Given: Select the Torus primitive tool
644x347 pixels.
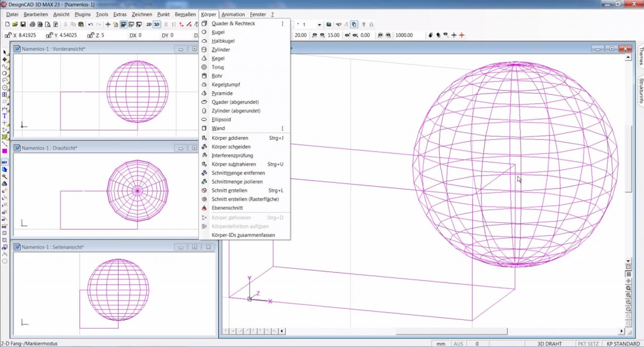Looking at the screenshot, I should point(217,67).
